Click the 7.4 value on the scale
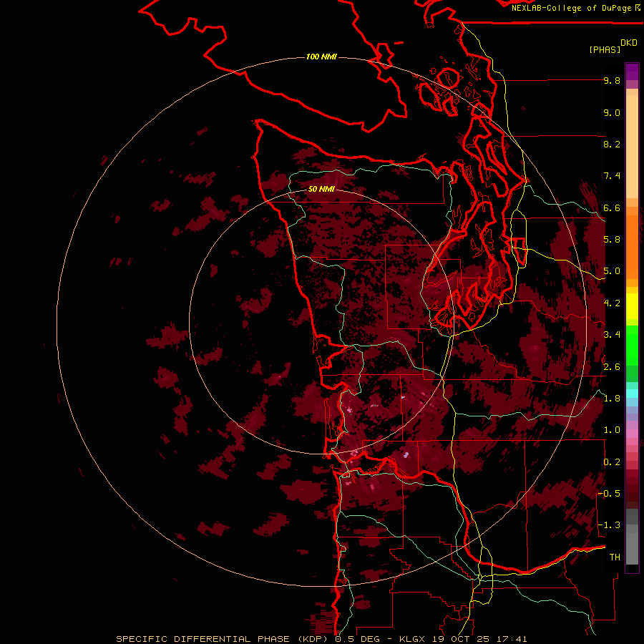This screenshot has width=644, height=644. 612,176
